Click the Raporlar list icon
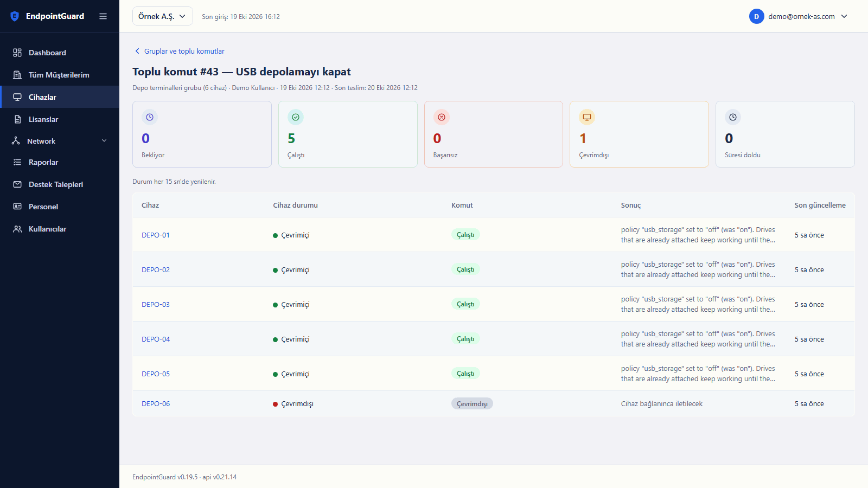 point(17,162)
